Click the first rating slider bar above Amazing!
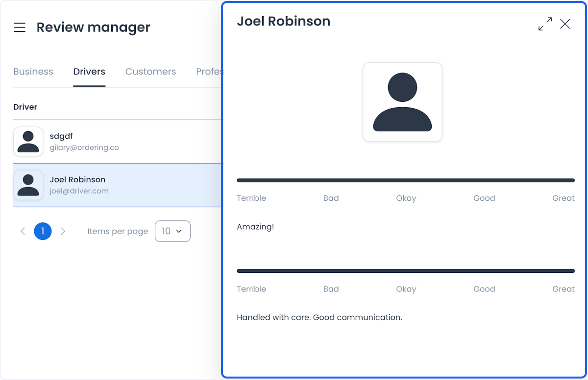 coord(406,180)
